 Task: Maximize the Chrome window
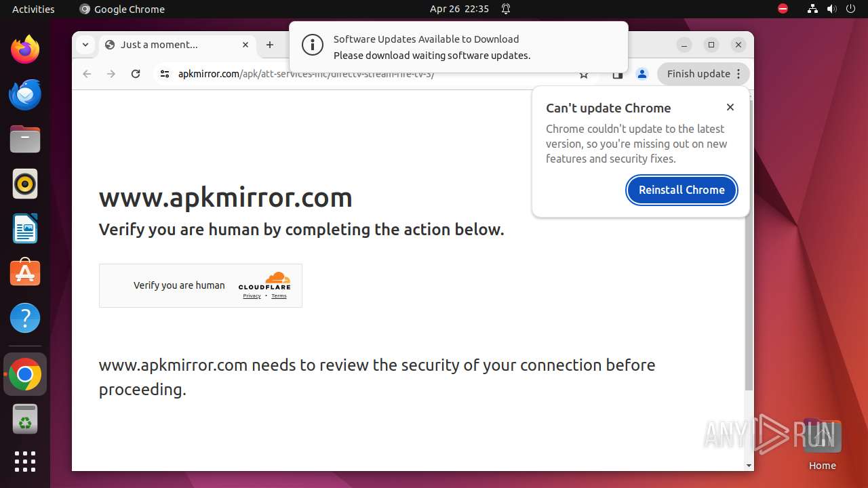point(711,45)
